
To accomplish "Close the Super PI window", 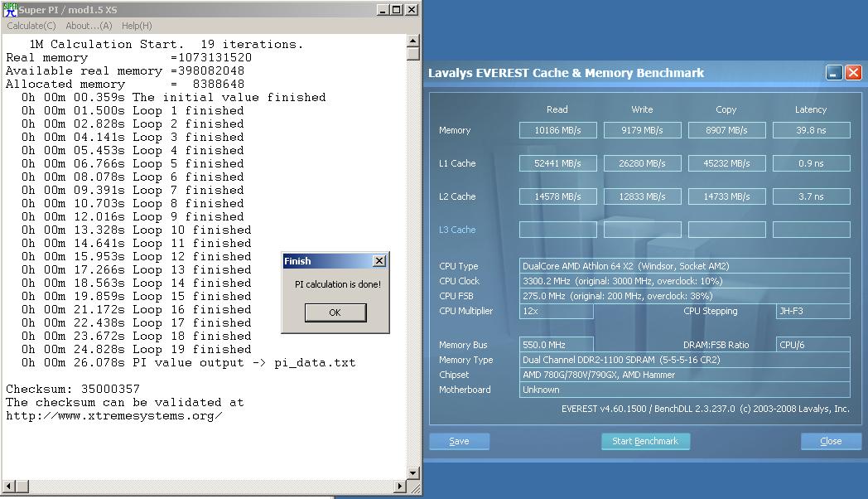I will tap(412, 9).
